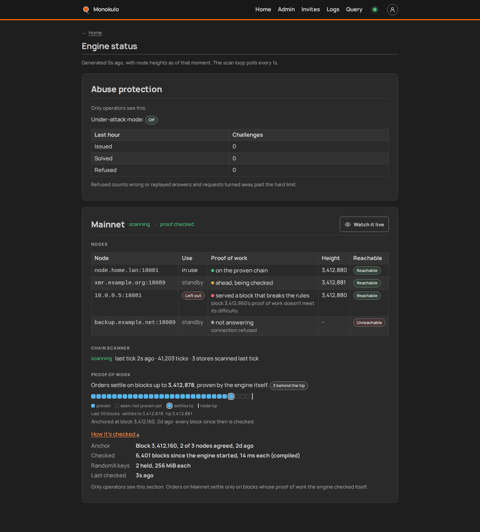Click 'in use' cell of first node

coord(190,270)
